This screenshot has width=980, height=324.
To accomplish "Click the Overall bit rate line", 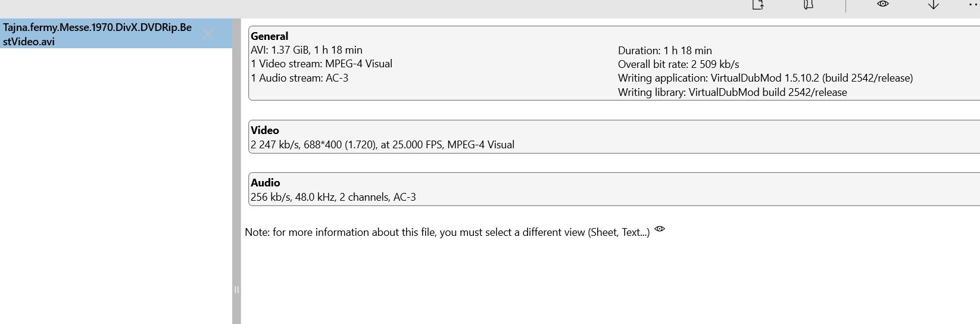I will (678, 64).
